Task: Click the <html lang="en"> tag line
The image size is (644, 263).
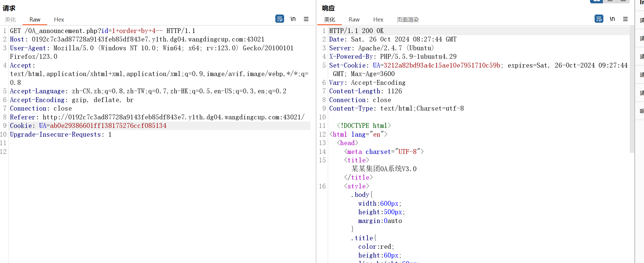Action: click(358, 135)
